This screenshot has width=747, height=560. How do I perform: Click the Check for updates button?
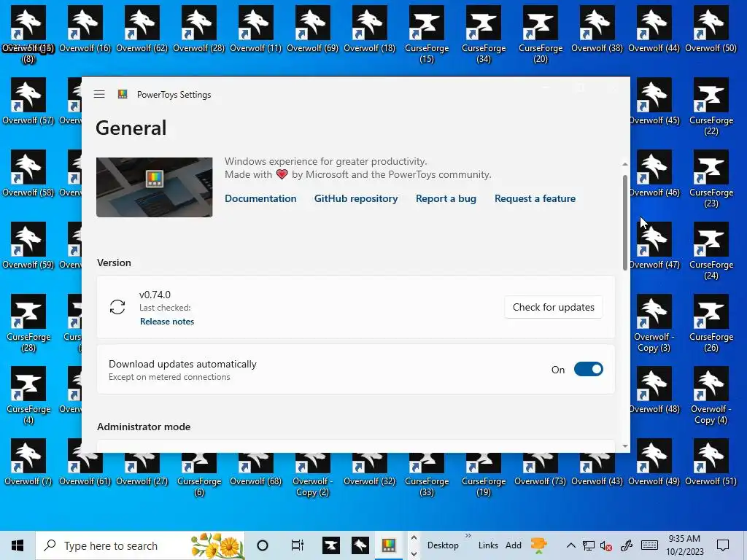[553, 307]
